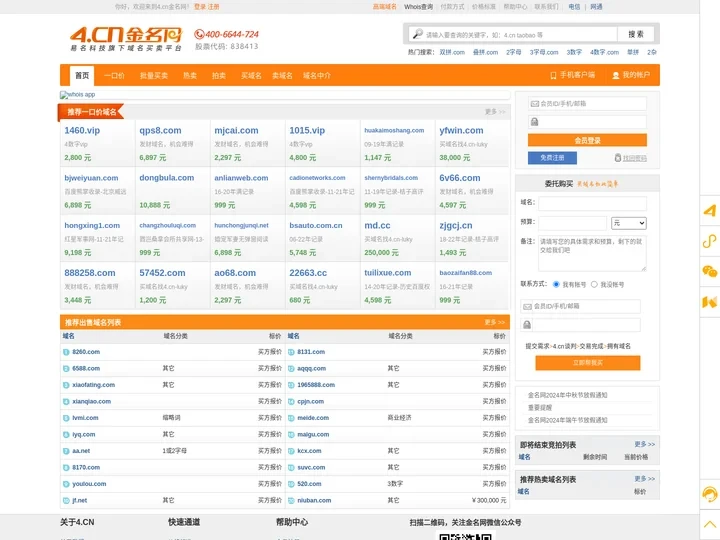The image size is (720, 540).
Task: Click icon beside aqqq.com row
Action: pyautogui.click(x=291, y=369)
